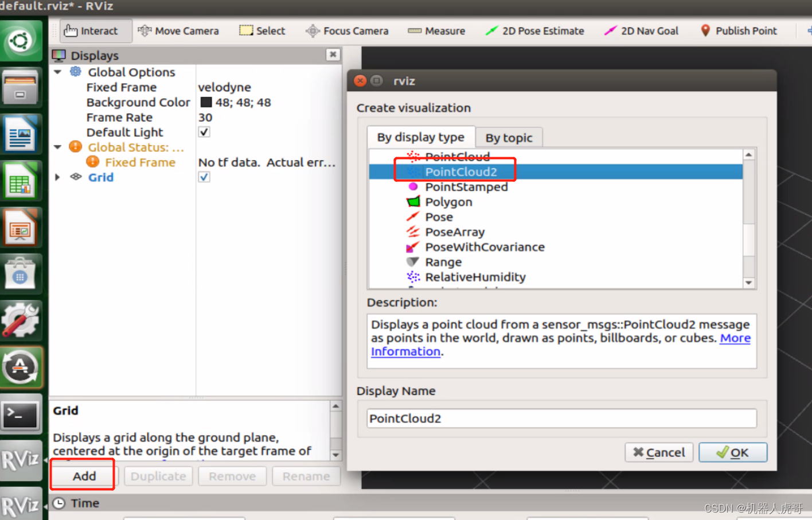
Task: Open LibreOffice Impress from the dock
Action: click(x=21, y=227)
